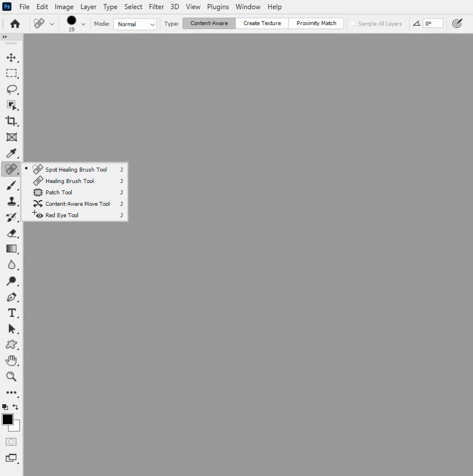473x476 pixels.
Task: Set healing type to Content-Aware
Action: coord(209,23)
